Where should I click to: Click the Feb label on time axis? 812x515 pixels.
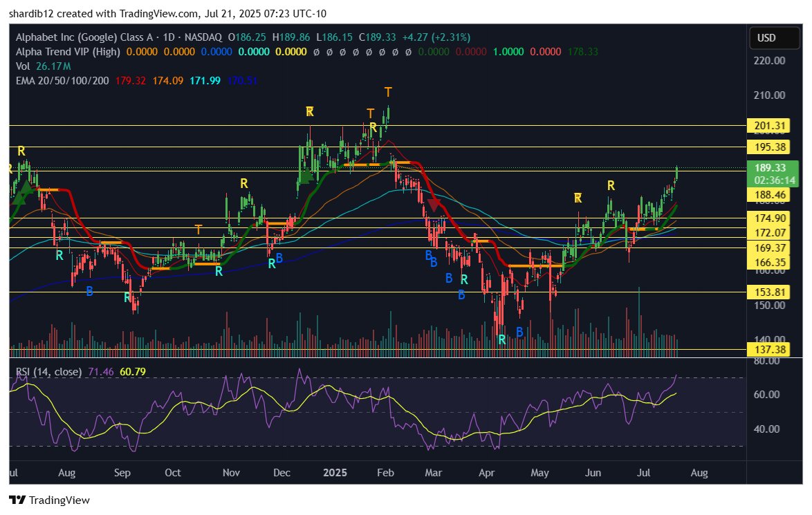(385, 473)
